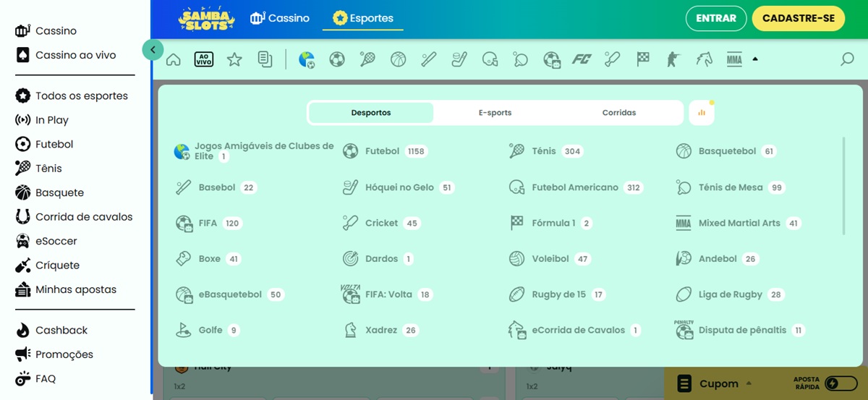Select basketball icon in toolbar
The height and width of the screenshot is (400, 868).
399,59
